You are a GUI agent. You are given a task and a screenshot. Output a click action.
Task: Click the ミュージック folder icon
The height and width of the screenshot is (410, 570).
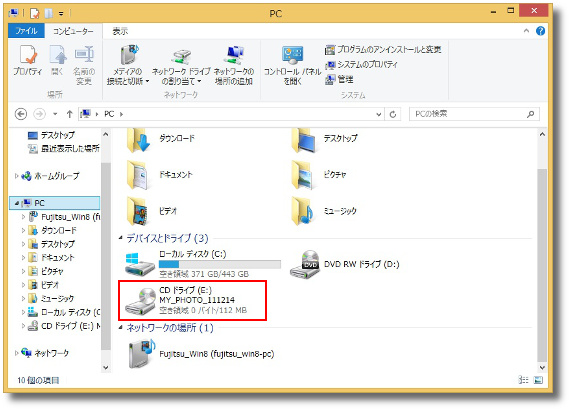[302, 211]
